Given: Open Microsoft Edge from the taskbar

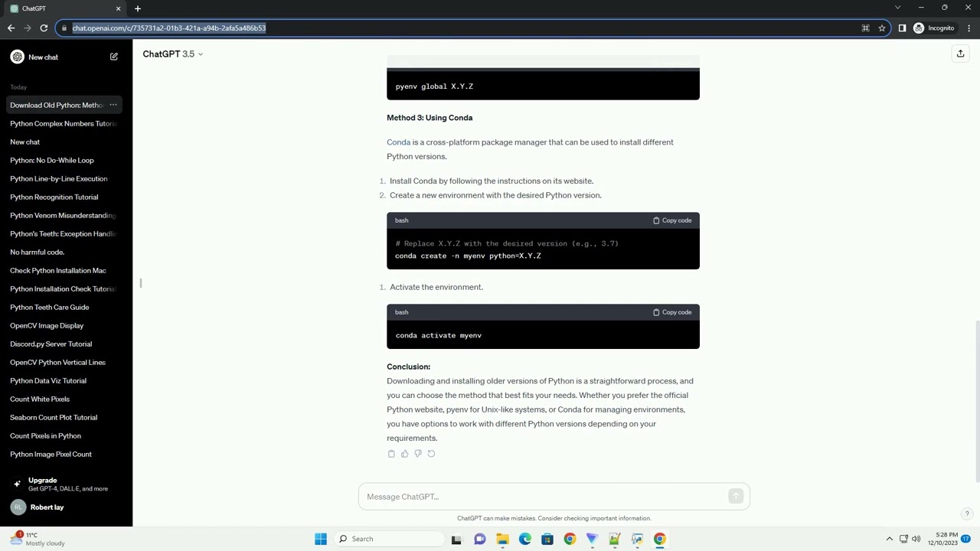Looking at the screenshot, I should [525, 539].
